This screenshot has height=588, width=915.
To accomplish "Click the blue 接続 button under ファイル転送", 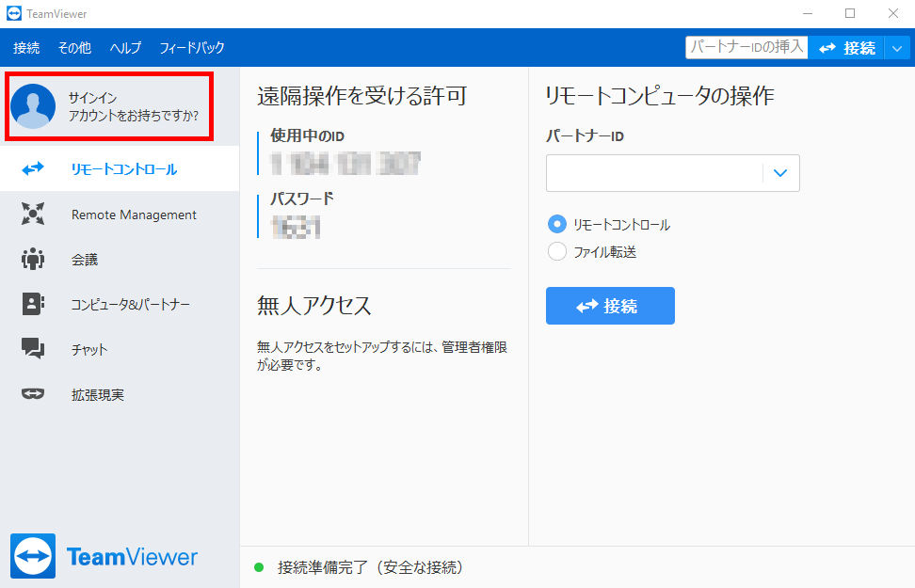I will [610, 306].
